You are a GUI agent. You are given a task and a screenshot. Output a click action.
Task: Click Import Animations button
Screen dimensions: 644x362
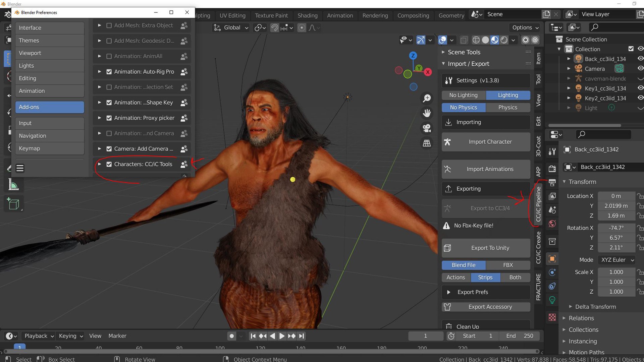[x=486, y=169]
